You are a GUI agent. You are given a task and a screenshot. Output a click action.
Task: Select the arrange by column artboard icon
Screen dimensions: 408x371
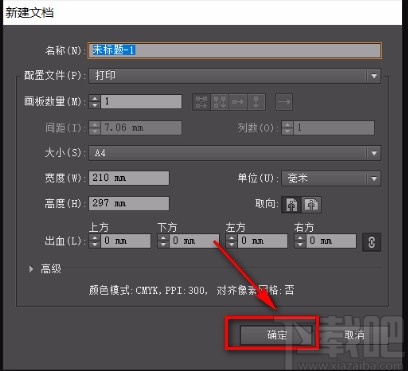256,102
